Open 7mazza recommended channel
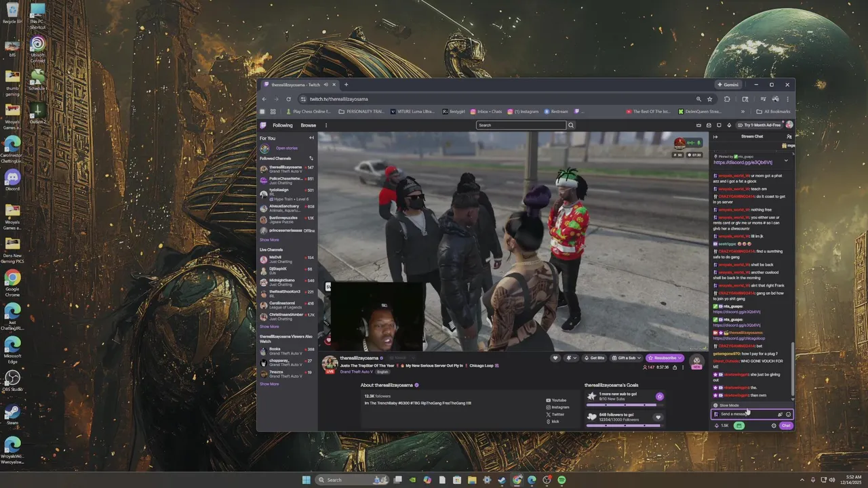Viewport: 868px width, 488px height. point(287,373)
